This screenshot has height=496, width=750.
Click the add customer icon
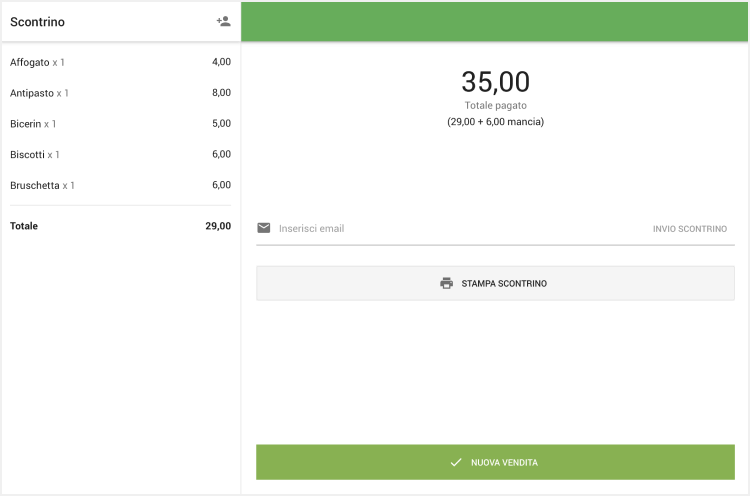223,21
